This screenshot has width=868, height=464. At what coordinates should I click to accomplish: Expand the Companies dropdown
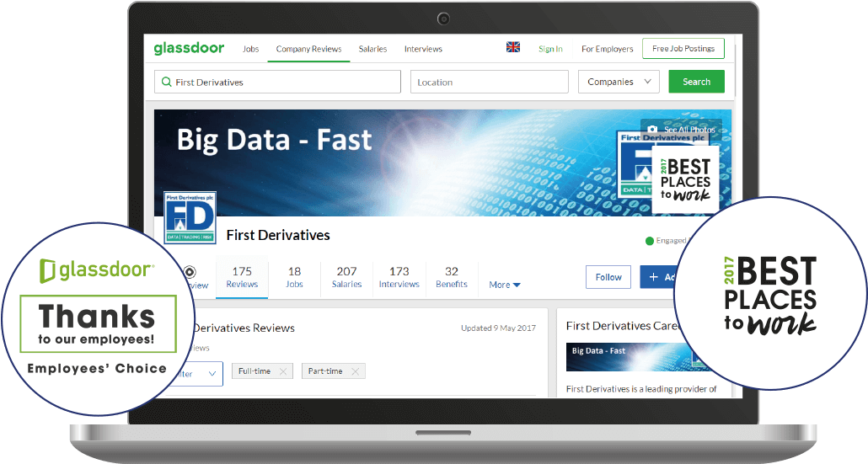click(x=619, y=82)
